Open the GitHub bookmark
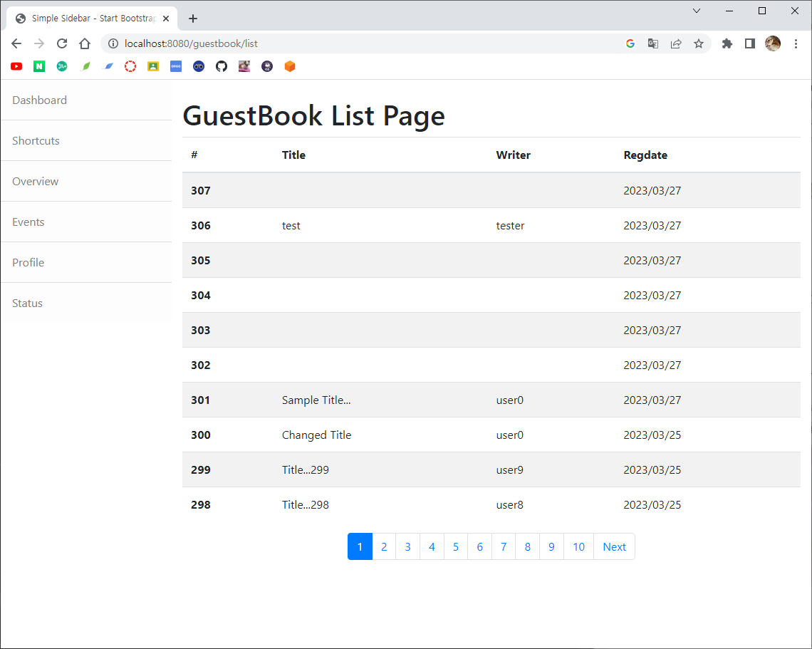The width and height of the screenshot is (812, 649). [x=222, y=66]
